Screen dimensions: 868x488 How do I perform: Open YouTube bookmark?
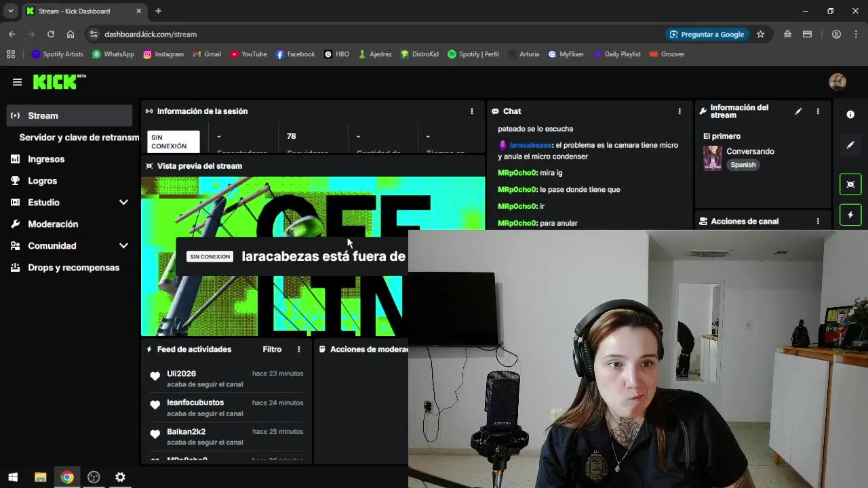point(248,54)
